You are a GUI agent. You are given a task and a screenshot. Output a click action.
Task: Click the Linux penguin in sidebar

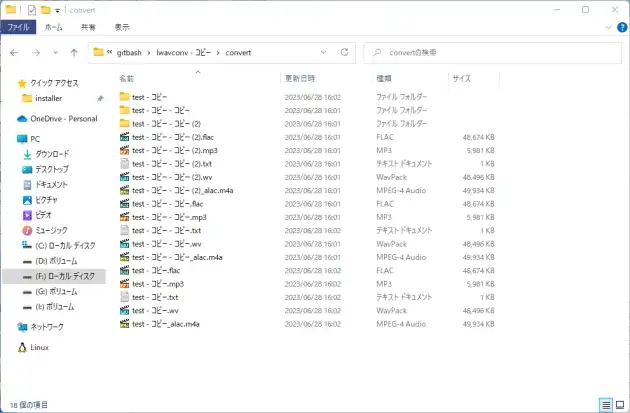pos(23,347)
